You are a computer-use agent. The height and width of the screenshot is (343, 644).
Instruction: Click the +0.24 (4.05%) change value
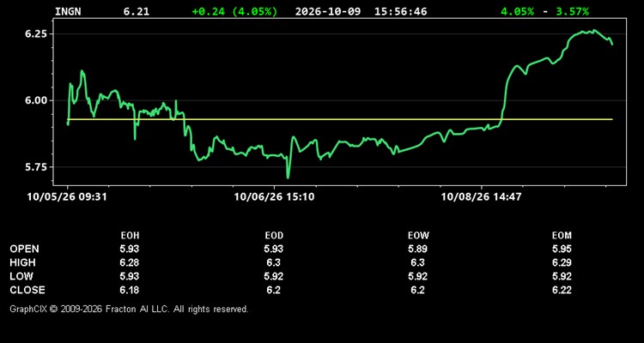pos(234,11)
